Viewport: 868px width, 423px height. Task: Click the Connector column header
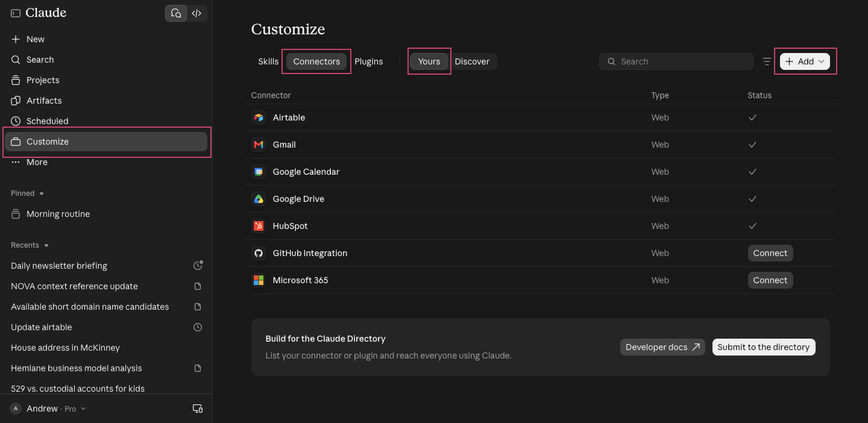tap(271, 95)
